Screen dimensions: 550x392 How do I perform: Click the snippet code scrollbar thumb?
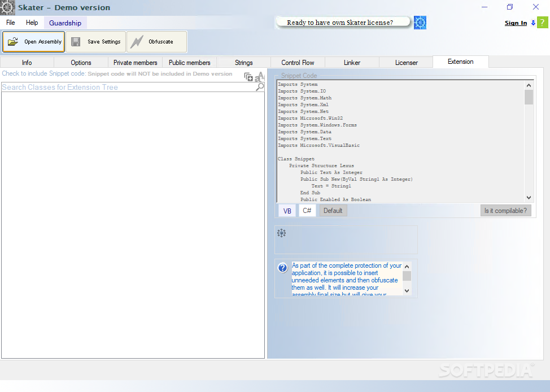pyautogui.click(x=529, y=97)
